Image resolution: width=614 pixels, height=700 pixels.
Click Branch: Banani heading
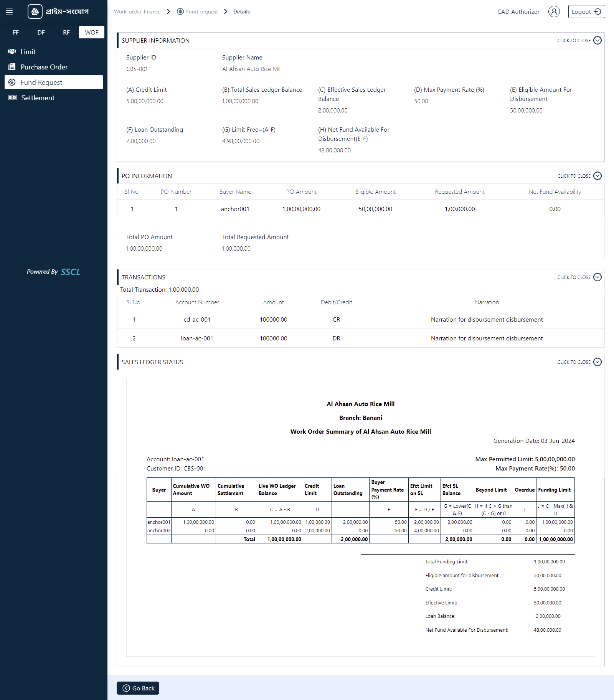pos(360,418)
